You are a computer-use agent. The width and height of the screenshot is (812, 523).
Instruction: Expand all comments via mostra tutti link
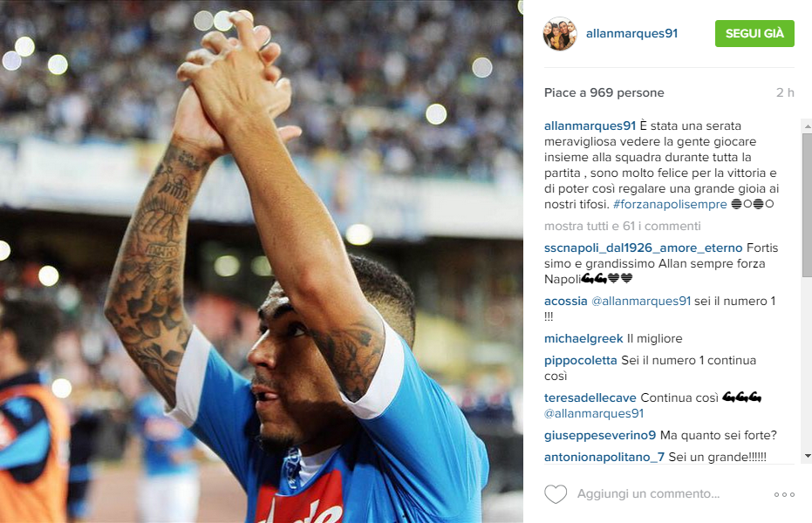pos(623,226)
